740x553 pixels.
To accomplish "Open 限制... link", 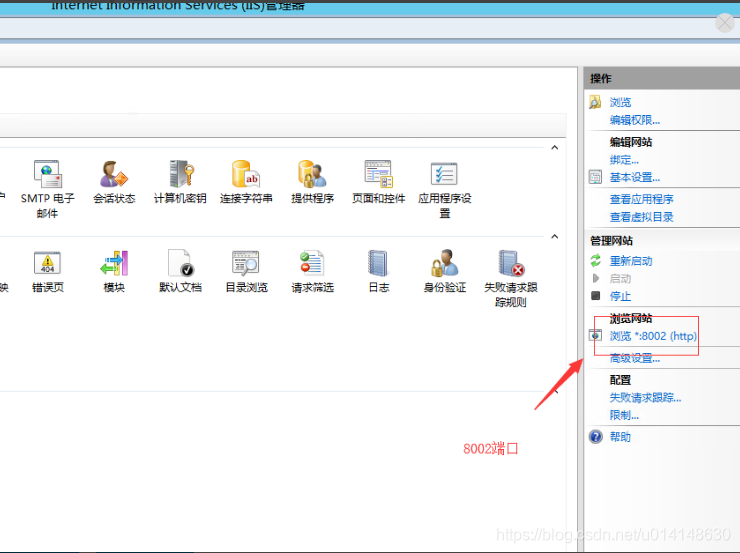I will pos(624,415).
